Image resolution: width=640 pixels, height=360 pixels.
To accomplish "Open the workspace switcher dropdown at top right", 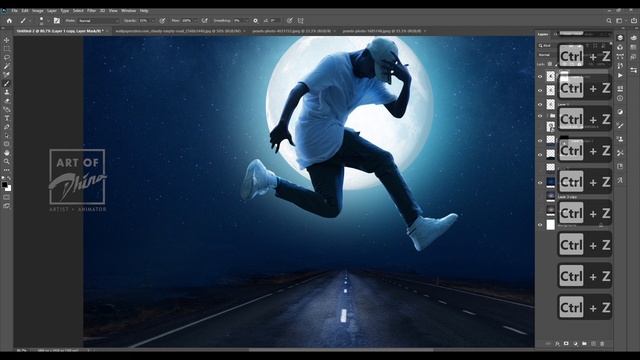I will [x=621, y=20].
